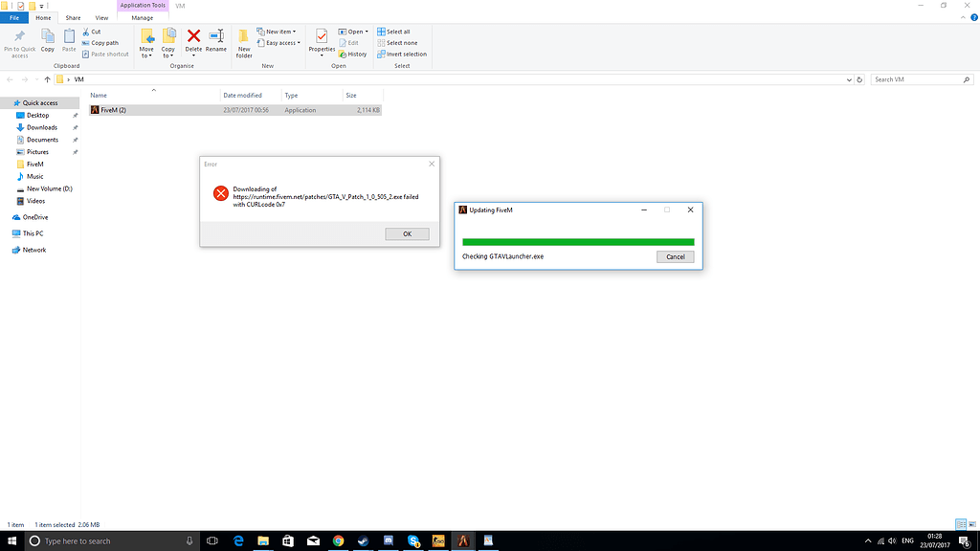Open the Manage tab under Application Tools

(x=142, y=16)
